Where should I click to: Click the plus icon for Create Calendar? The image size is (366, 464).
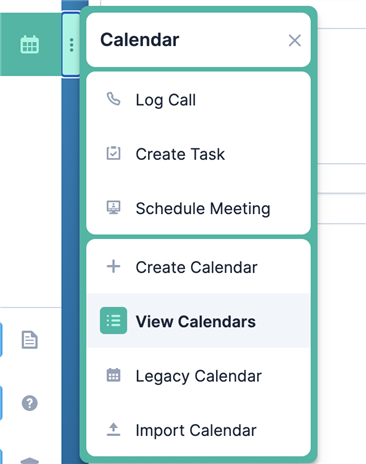tap(113, 267)
